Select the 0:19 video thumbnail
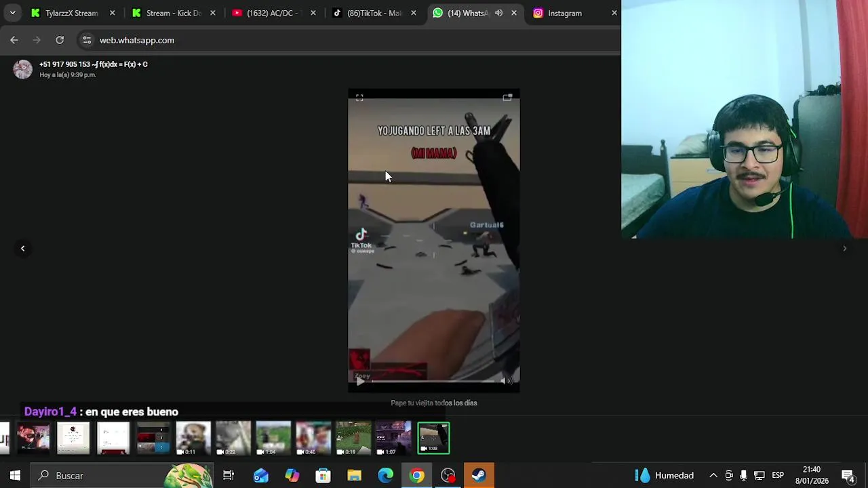 point(353,439)
